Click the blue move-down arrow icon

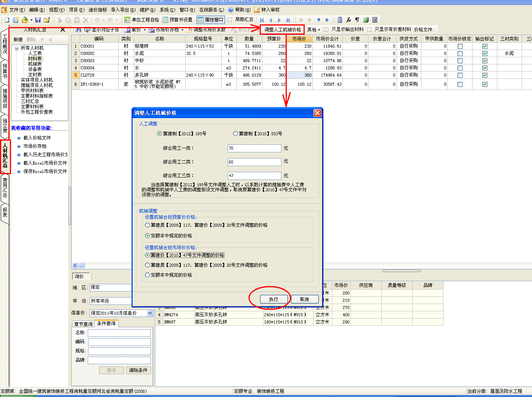327,20
